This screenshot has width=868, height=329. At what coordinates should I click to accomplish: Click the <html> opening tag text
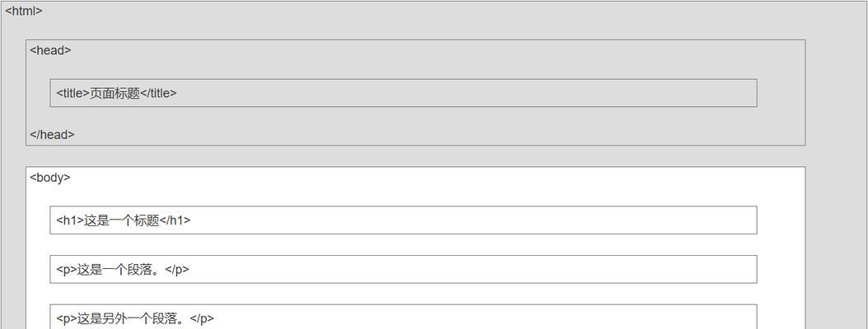24,11
